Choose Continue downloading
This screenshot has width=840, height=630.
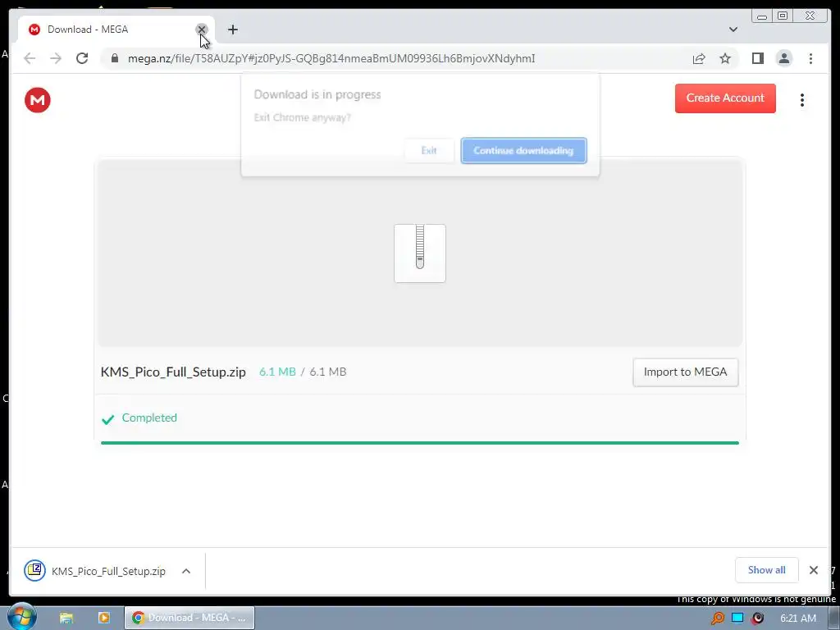(x=523, y=151)
